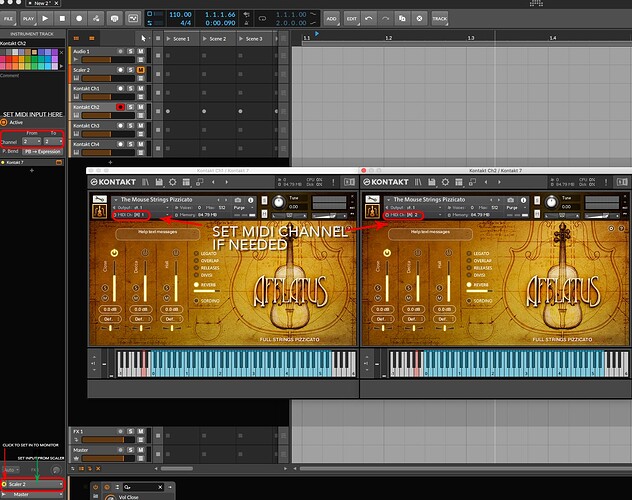Toggle the automation write icon in transport
The image size is (632, 500).
coord(96,19)
